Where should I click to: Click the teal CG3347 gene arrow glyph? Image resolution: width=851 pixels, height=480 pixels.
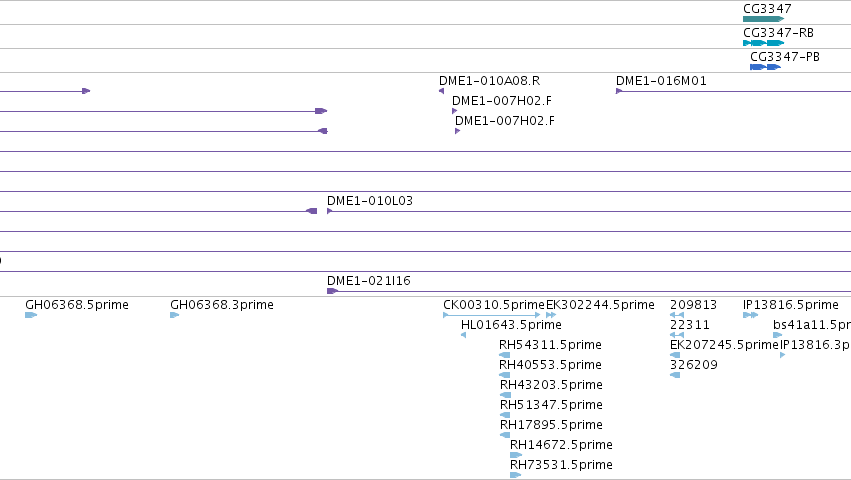763,19
